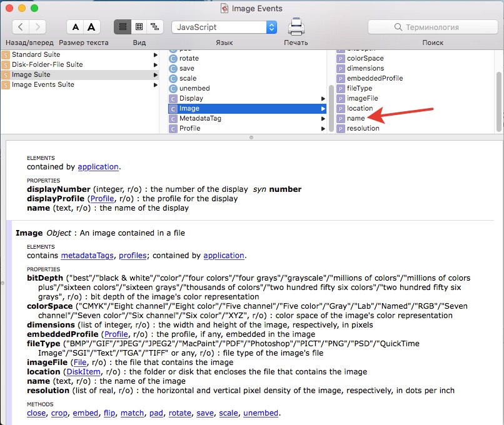Select the save command
The height and width of the screenshot is (425, 504).
pos(187,68)
